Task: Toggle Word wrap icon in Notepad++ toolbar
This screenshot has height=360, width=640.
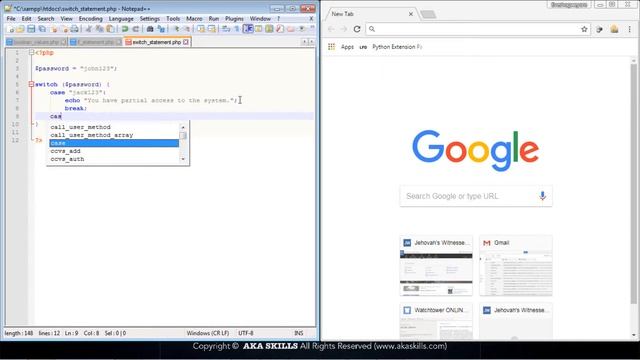Action: [x=226, y=29]
